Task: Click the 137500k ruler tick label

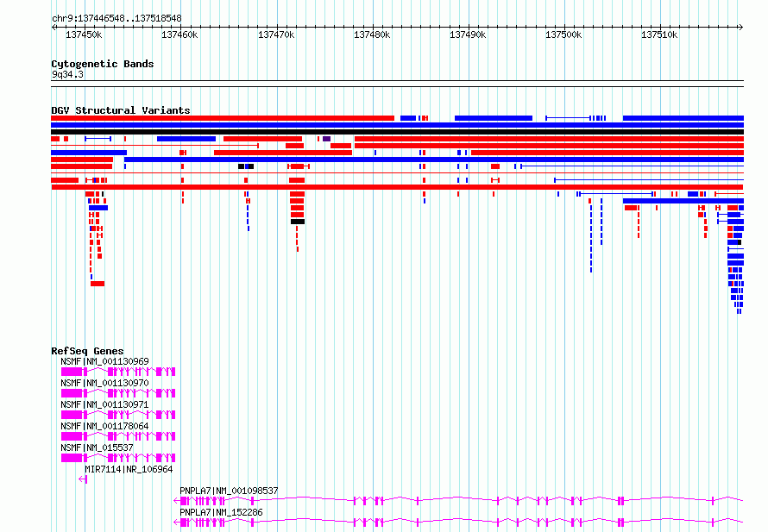Action: (x=563, y=34)
